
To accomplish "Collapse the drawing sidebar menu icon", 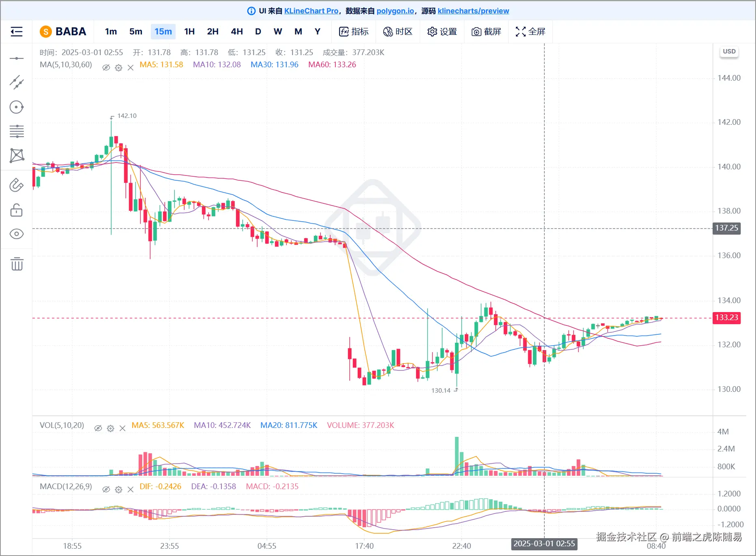I will pyautogui.click(x=17, y=32).
